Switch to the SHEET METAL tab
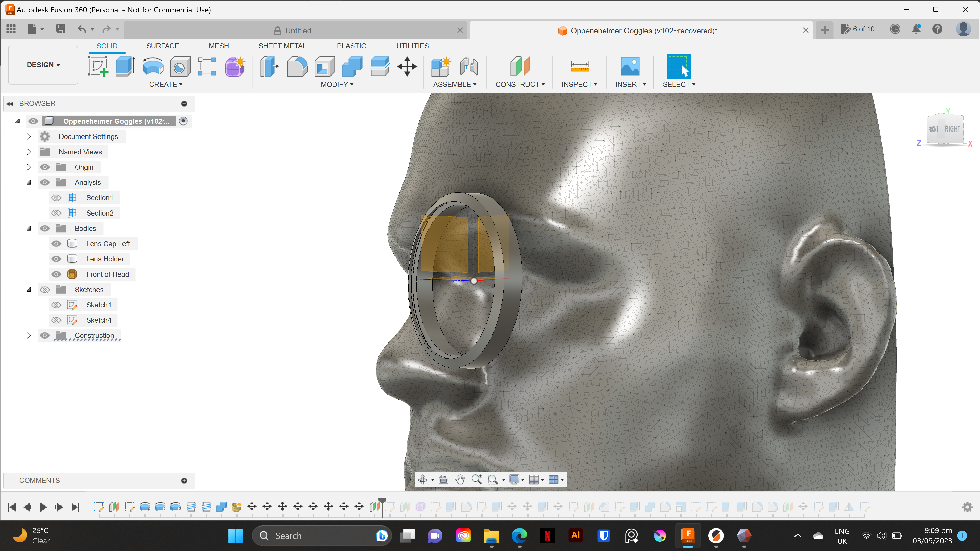 (x=282, y=46)
